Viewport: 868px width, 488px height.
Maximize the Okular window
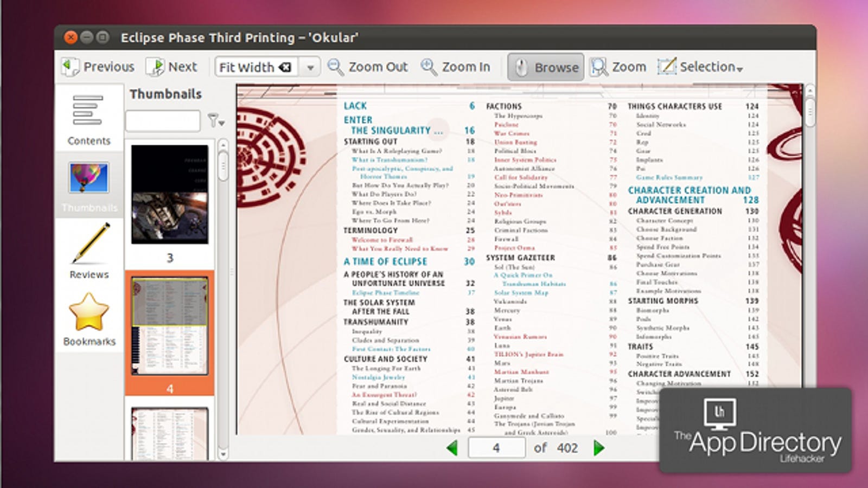click(x=102, y=37)
